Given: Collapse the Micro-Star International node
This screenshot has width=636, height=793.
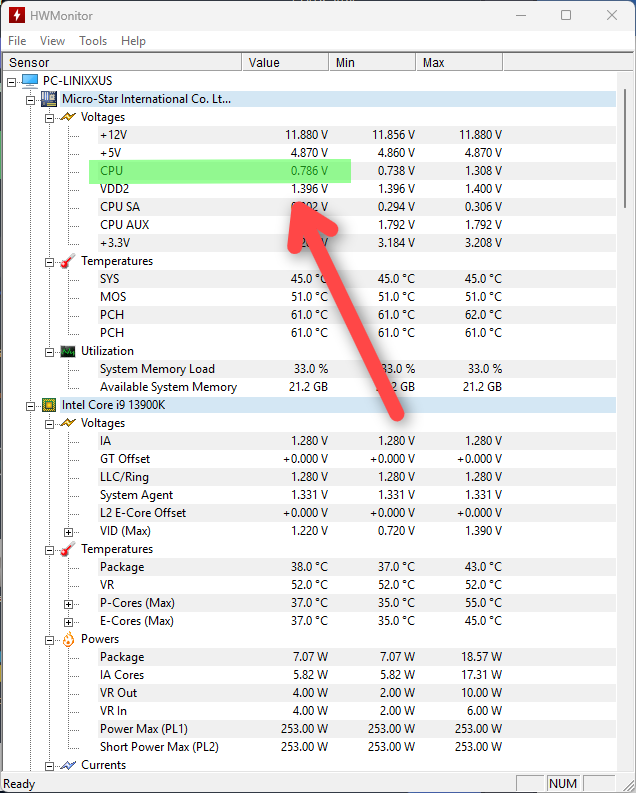Looking at the screenshot, I should coord(31,100).
